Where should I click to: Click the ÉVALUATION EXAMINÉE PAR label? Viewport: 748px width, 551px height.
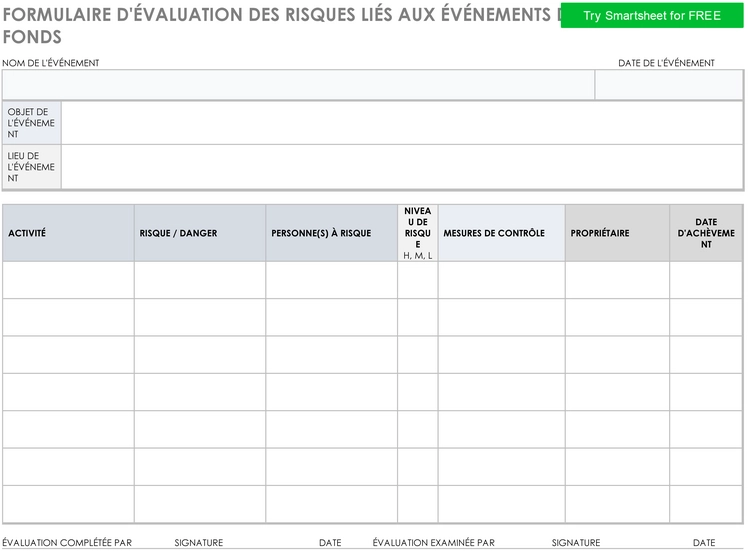tap(434, 542)
